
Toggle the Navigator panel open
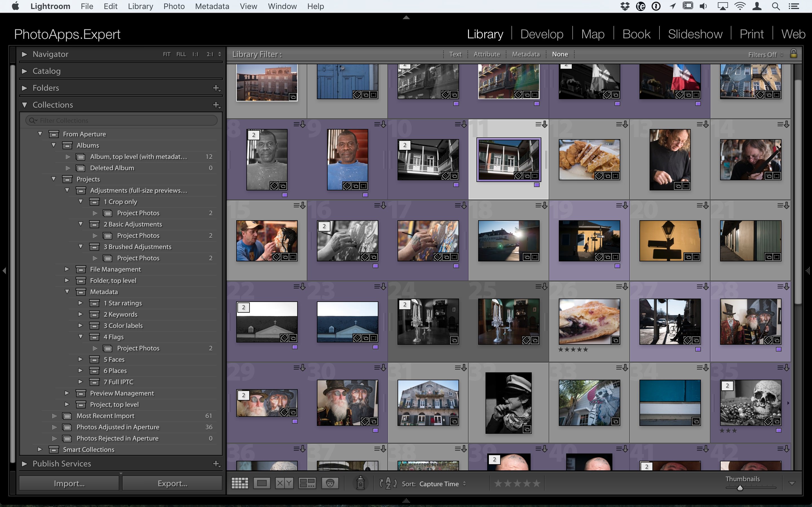(24, 54)
